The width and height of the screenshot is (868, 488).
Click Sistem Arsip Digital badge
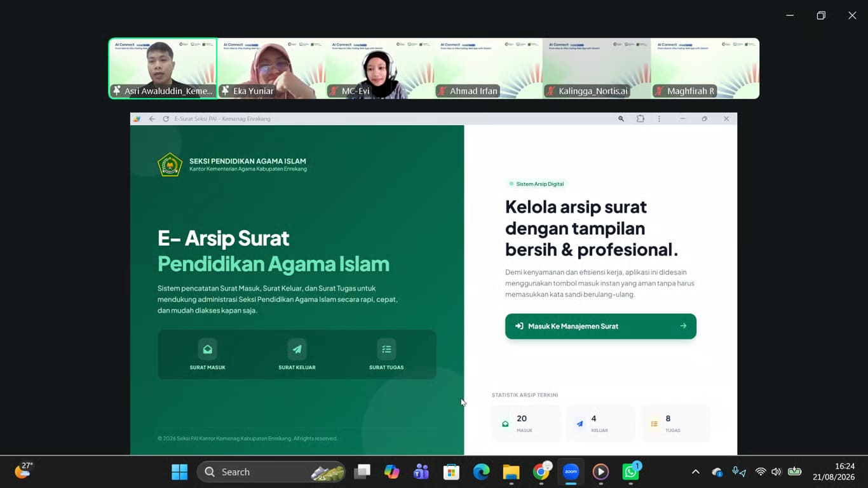pyautogui.click(x=536, y=184)
